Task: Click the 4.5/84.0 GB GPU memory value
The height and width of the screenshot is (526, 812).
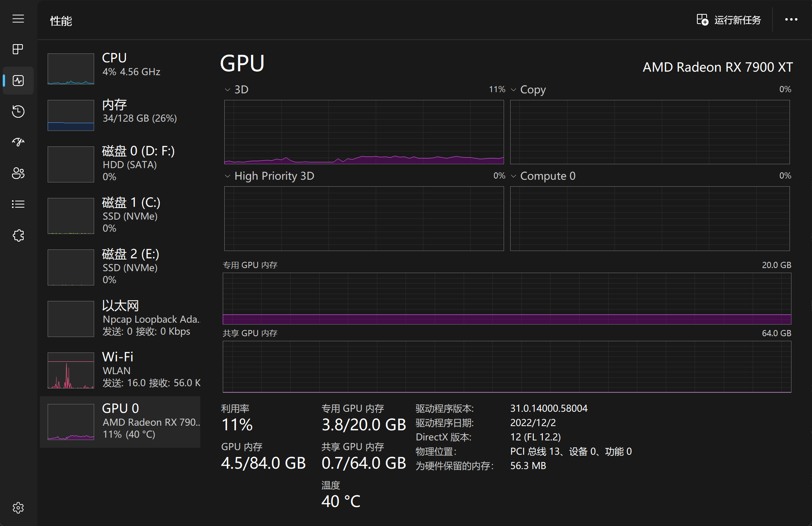Action: (263, 463)
